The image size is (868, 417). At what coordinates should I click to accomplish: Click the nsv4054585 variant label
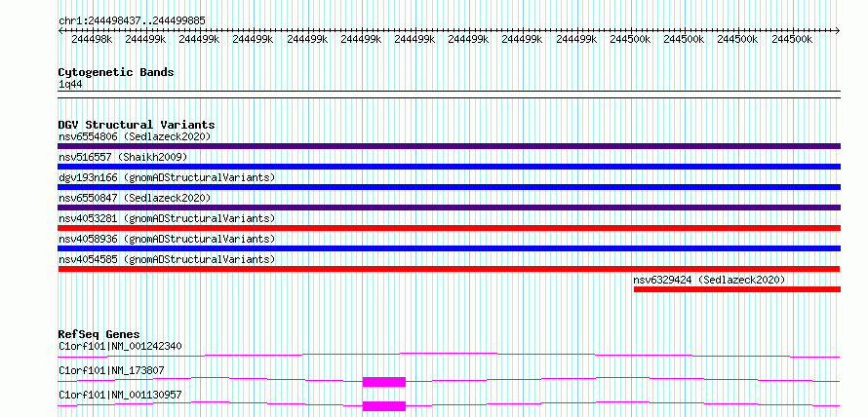[167, 259]
